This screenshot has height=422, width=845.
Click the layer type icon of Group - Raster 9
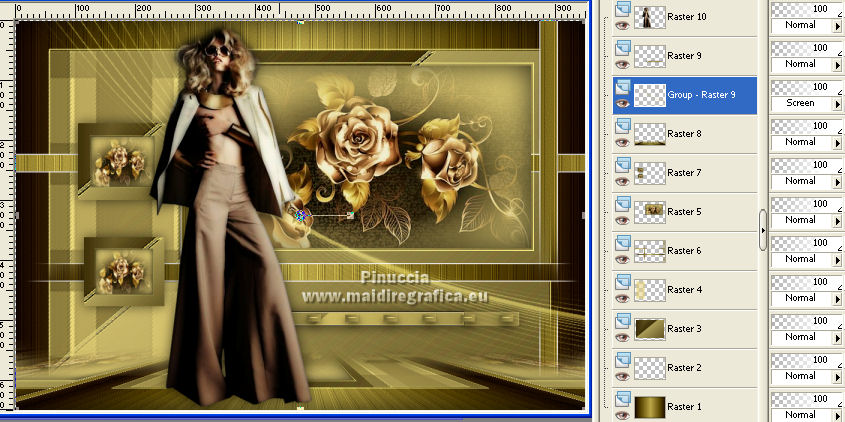coord(623,86)
